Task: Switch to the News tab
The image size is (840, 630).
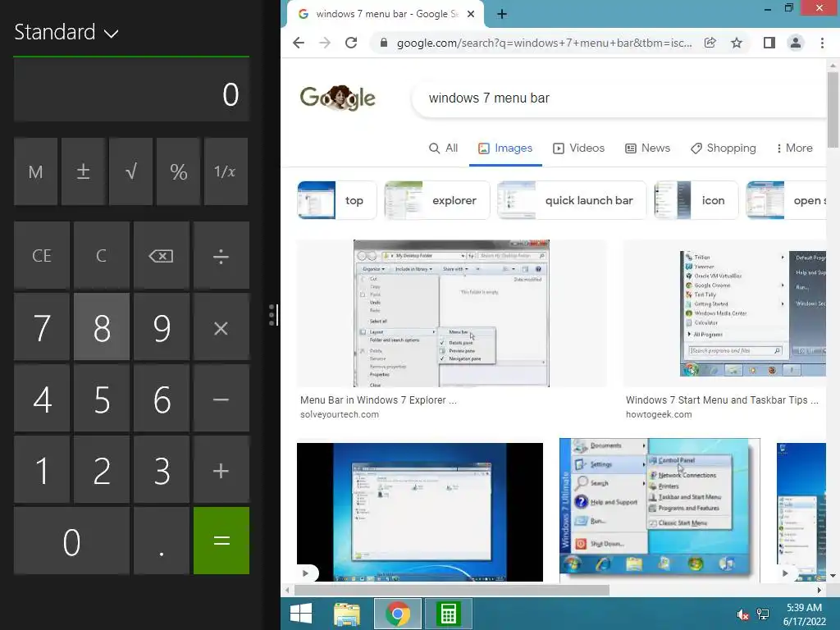Action: pyautogui.click(x=648, y=148)
